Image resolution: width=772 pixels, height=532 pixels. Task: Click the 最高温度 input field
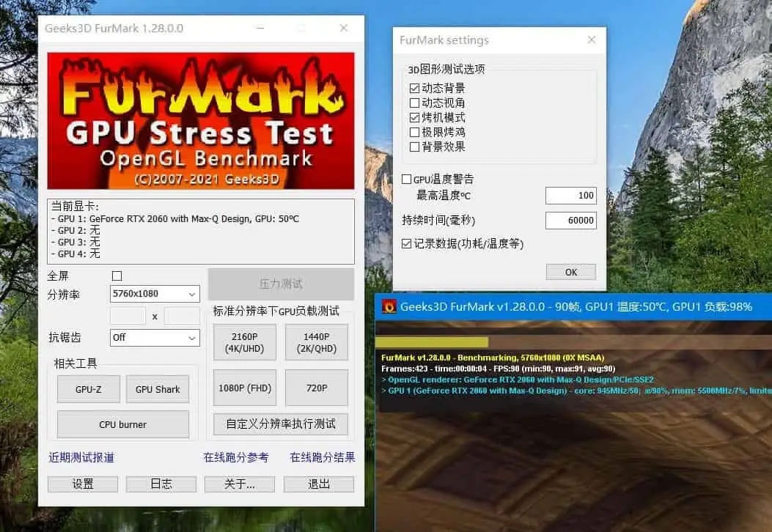click(570, 196)
